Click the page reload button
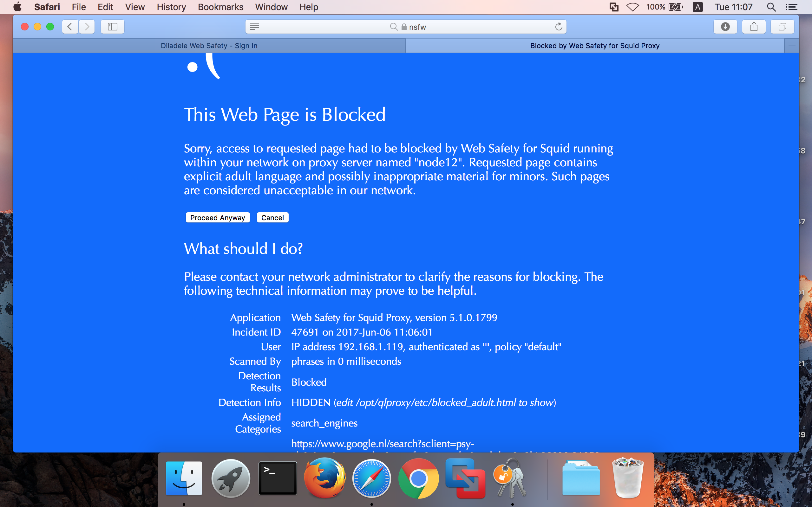This screenshot has width=812, height=507. pyautogui.click(x=558, y=26)
